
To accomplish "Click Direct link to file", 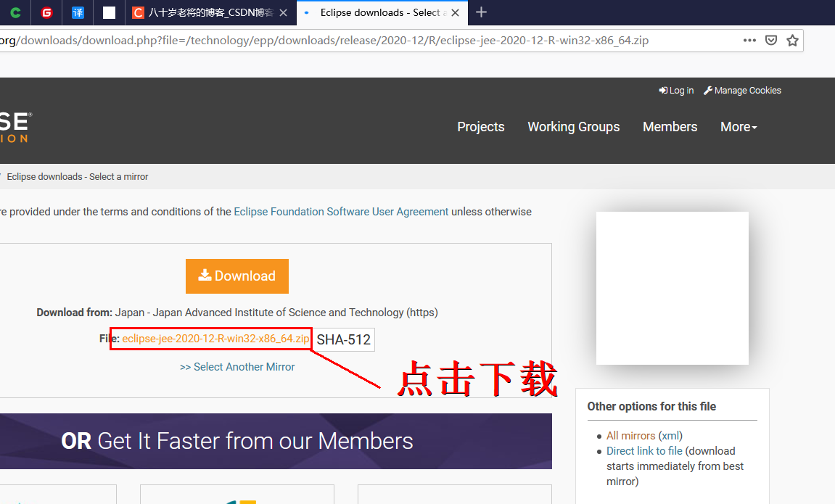I will (x=644, y=451).
